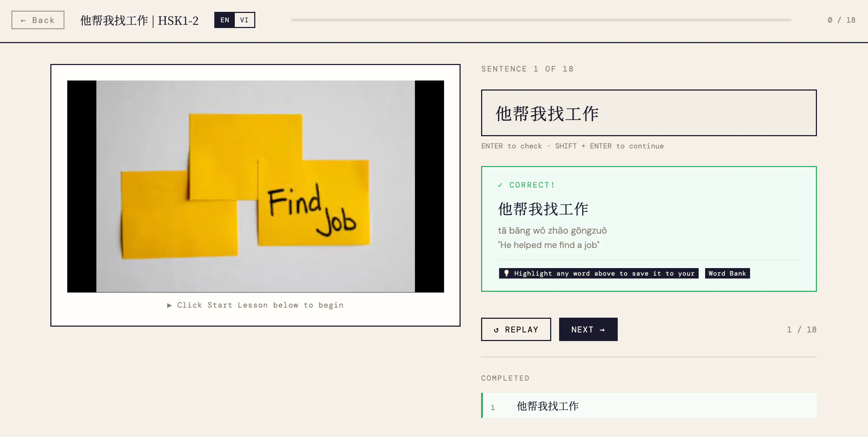This screenshot has height=437, width=868.
Task: Click the Chinese sentence input field
Action: pos(649,113)
